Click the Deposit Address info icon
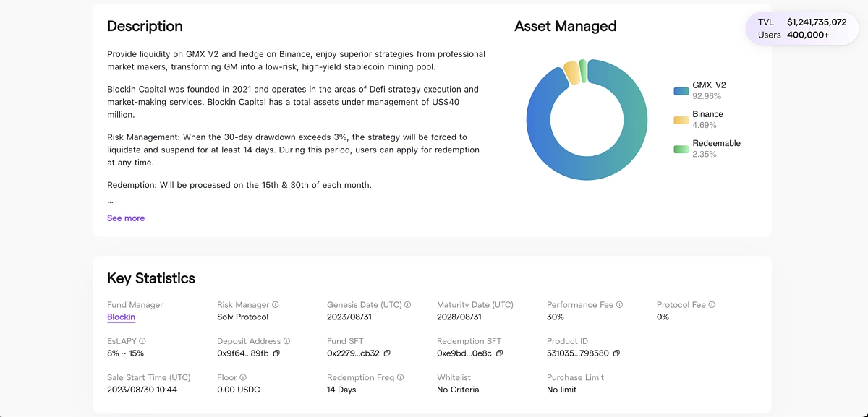The height and width of the screenshot is (417, 868). (286, 341)
